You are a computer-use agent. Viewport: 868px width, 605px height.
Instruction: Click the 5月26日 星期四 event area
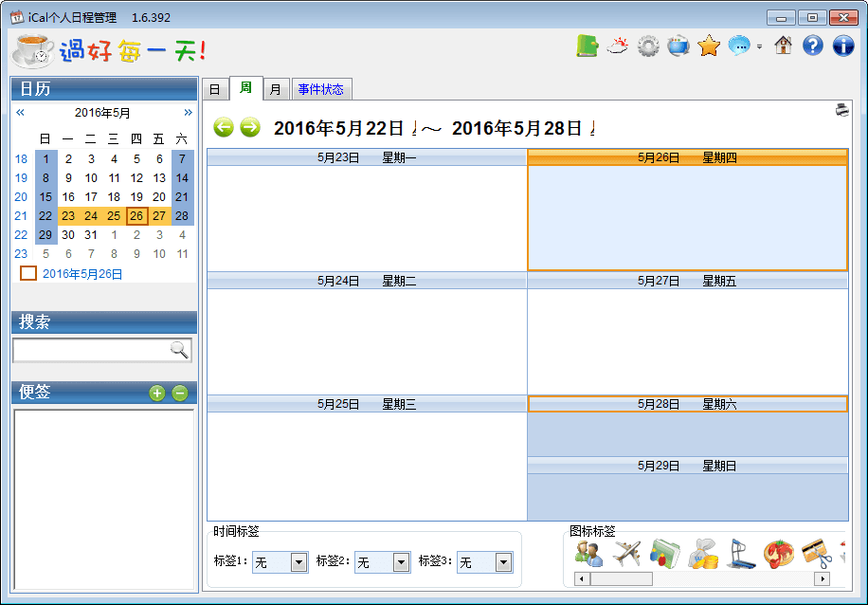tap(688, 218)
